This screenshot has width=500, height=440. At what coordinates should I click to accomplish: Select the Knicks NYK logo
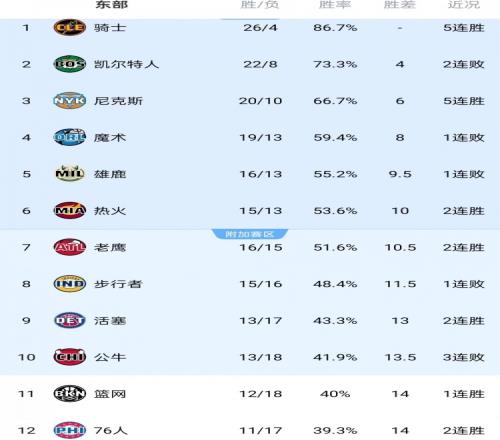[x=70, y=101]
